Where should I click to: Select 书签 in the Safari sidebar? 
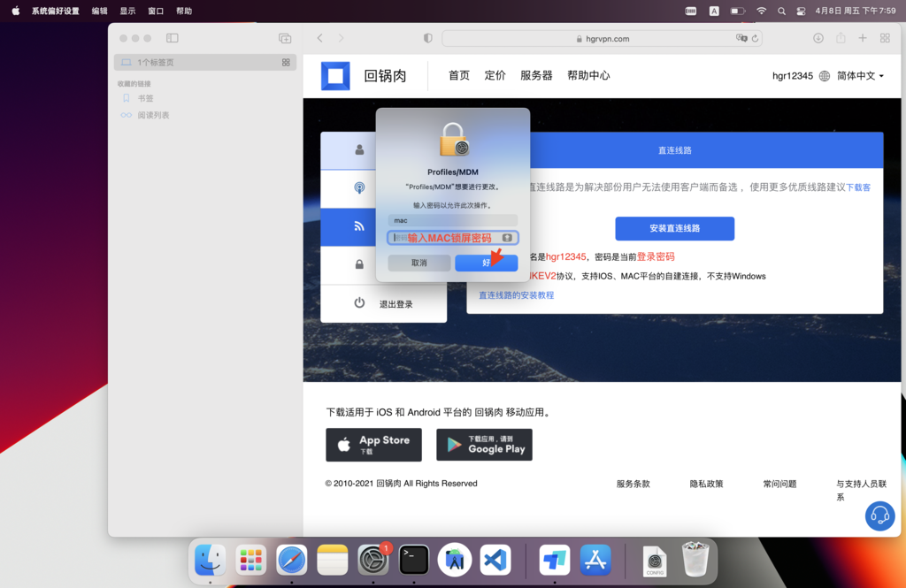pos(145,98)
